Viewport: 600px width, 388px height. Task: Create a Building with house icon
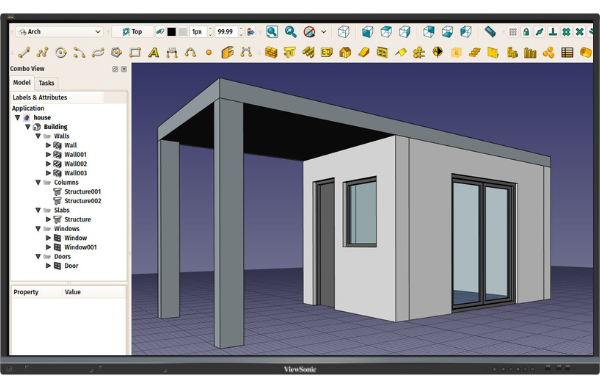[x=345, y=52]
